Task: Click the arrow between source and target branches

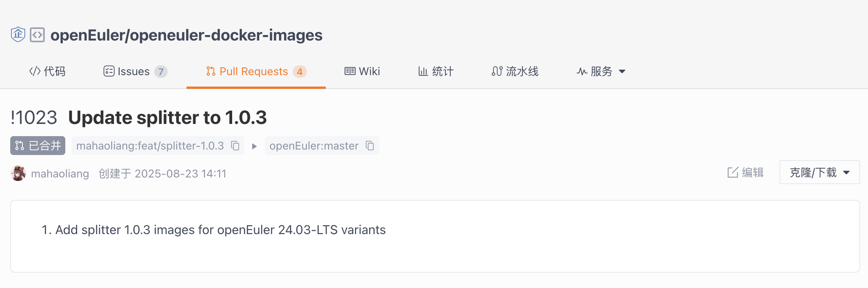Action: coord(254,146)
